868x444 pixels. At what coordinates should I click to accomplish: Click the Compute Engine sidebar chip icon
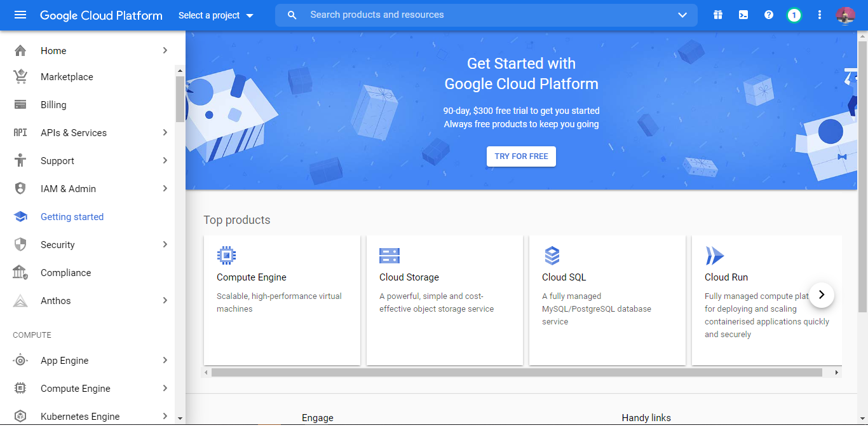[x=20, y=389]
